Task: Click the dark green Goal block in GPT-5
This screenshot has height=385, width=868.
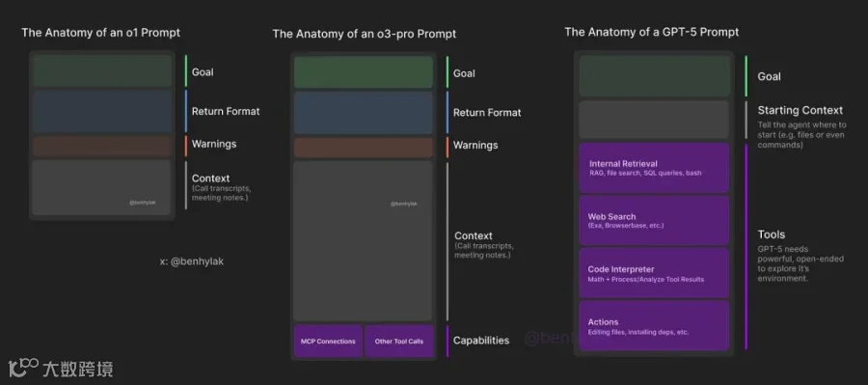Action: (x=654, y=76)
